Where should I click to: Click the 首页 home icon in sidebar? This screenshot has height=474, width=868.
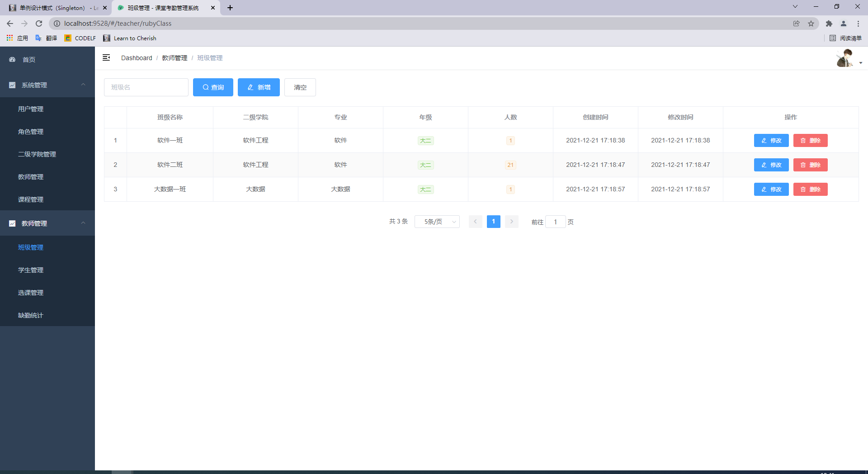click(11, 59)
